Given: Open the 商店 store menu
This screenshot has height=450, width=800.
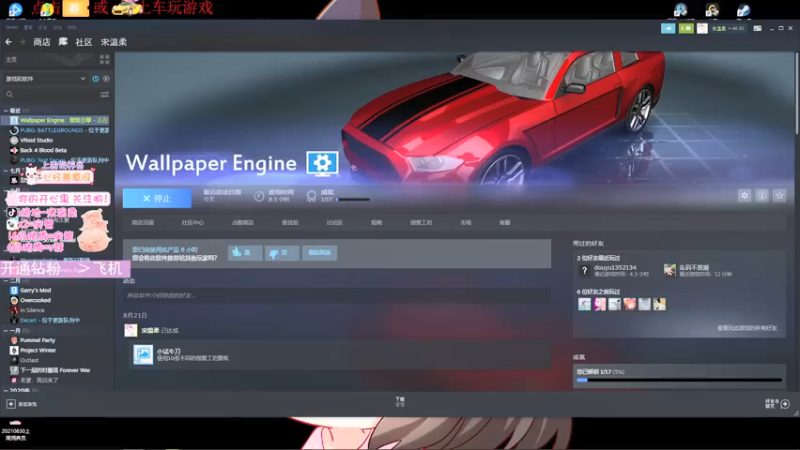Looking at the screenshot, I should pyautogui.click(x=42, y=42).
